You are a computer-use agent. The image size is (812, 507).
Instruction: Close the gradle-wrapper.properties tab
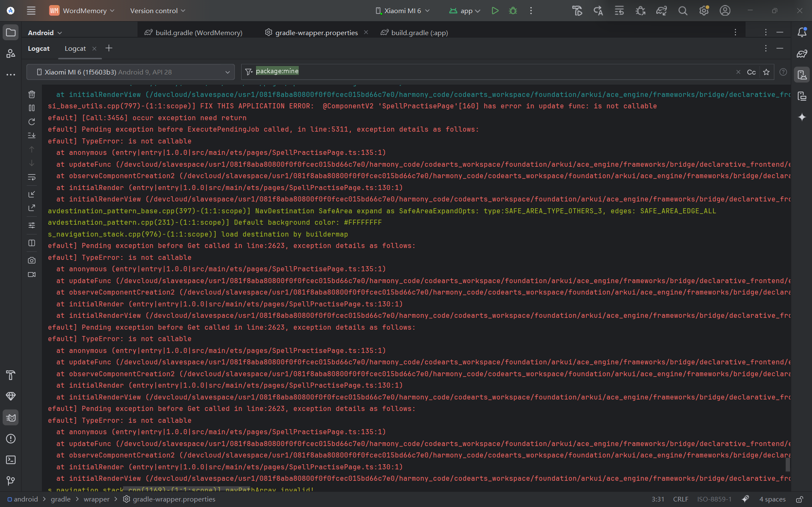[x=366, y=32]
